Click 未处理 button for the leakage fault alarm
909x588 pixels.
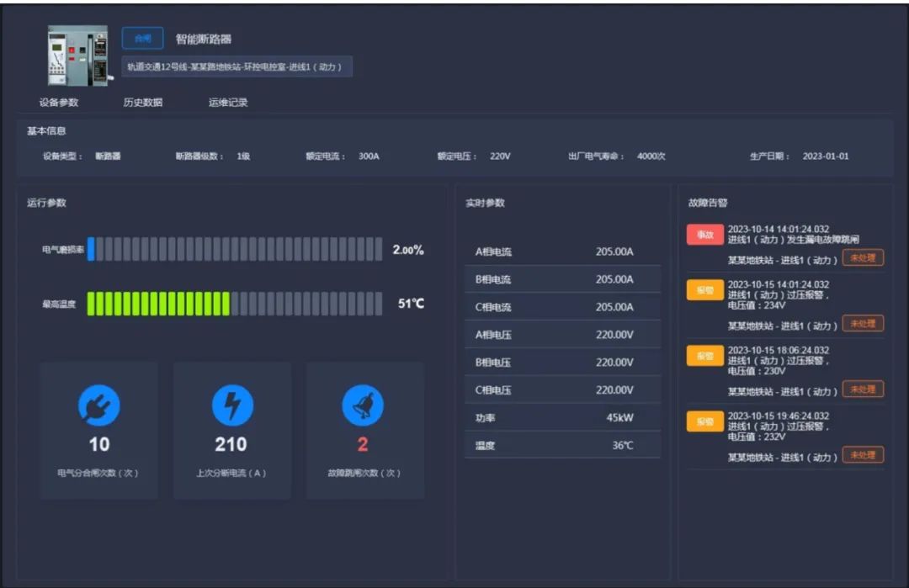[863, 257]
